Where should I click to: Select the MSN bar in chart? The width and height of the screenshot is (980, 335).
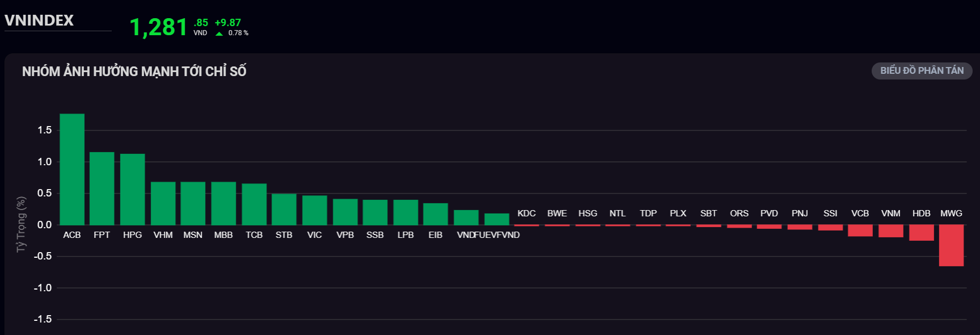(x=193, y=203)
